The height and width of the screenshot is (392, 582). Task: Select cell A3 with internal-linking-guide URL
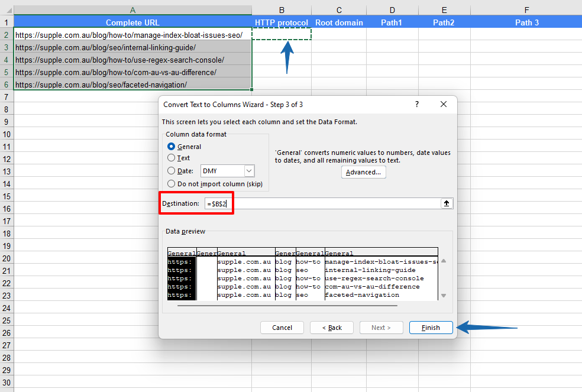[133, 47]
